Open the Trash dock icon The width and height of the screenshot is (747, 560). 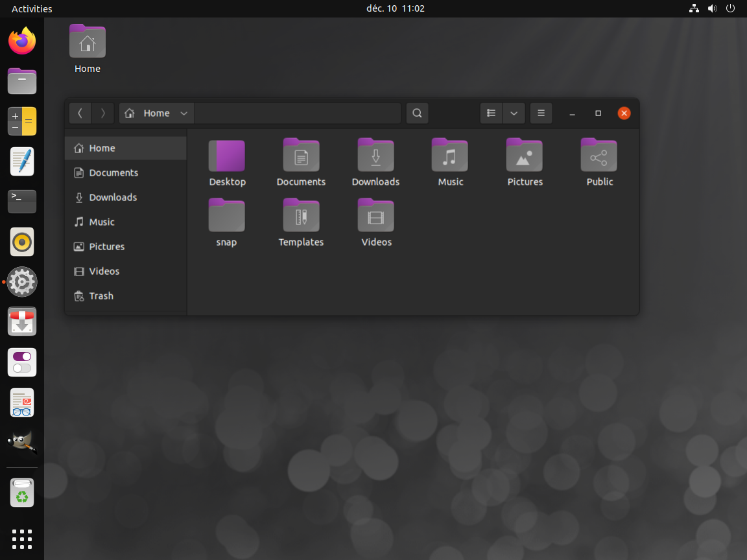point(22,493)
